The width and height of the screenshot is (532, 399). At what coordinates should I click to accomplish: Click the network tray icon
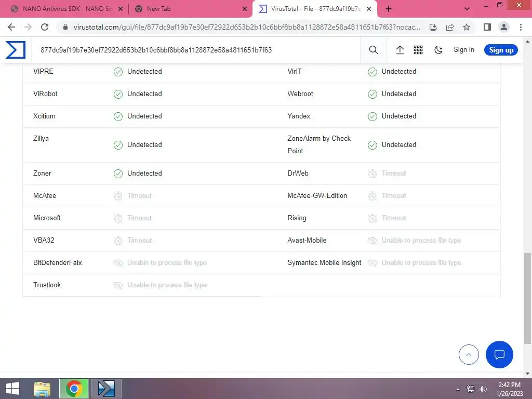471,389
